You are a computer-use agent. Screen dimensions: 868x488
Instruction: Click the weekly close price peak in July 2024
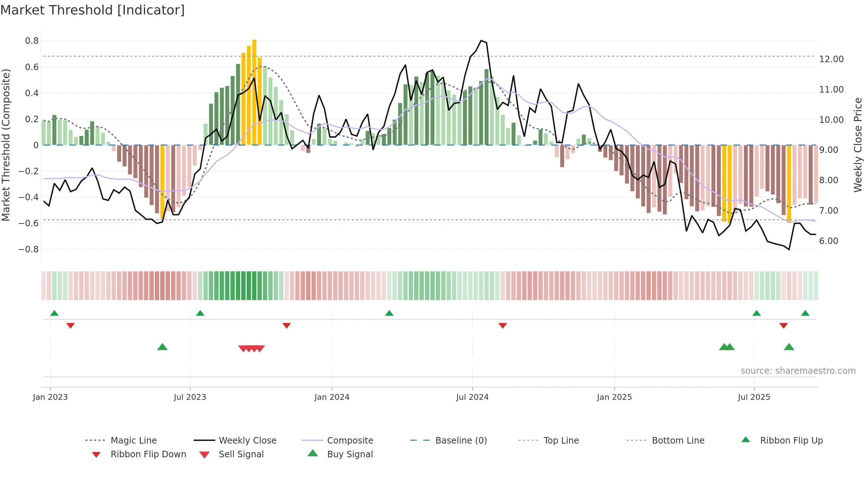(x=481, y=40)
